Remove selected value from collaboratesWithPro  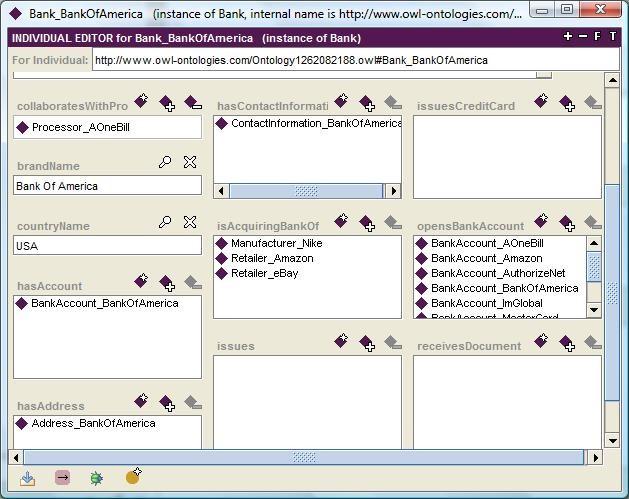pos(193,103)
